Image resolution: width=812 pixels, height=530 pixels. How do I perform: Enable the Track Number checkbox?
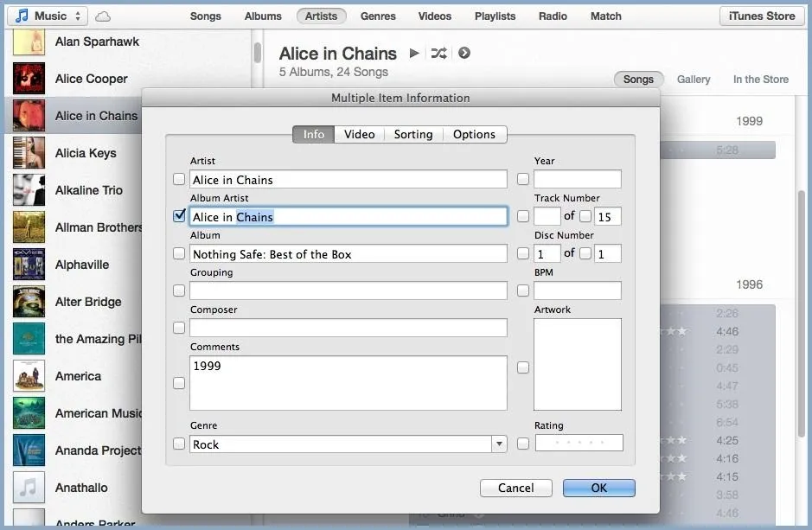pyautogui.click(x=523, y=216)
